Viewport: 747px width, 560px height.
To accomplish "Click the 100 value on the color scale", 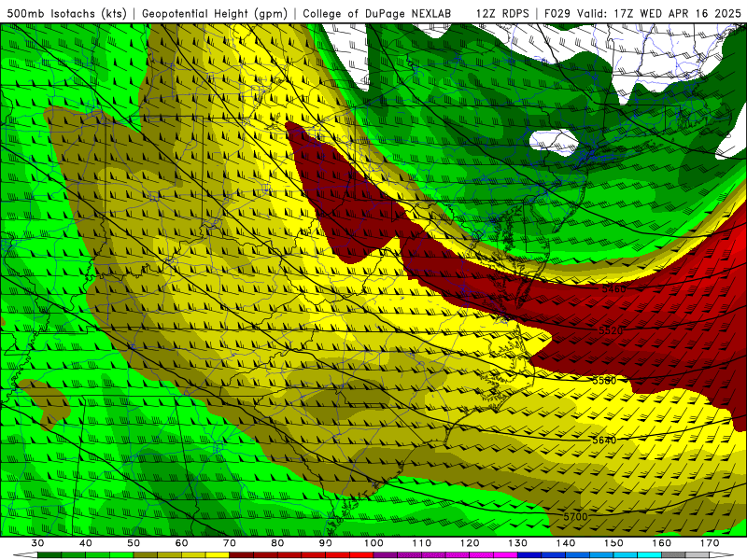I will [x=373, y=543].
